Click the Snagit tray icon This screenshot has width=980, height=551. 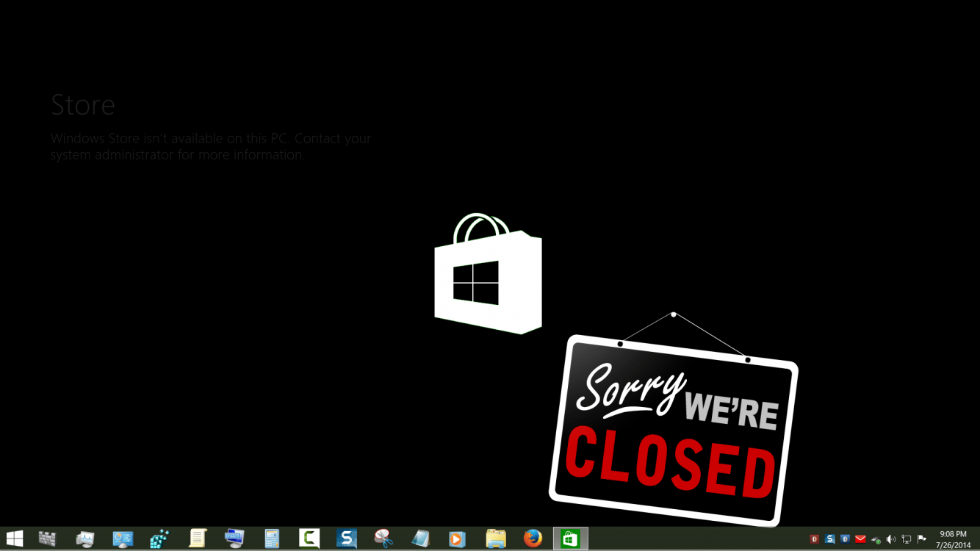829,539
